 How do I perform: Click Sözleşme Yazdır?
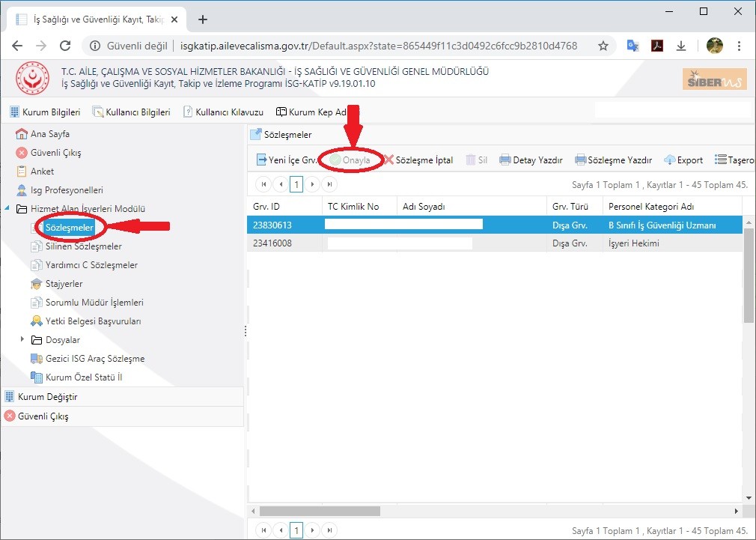click(x=613, y=160)
